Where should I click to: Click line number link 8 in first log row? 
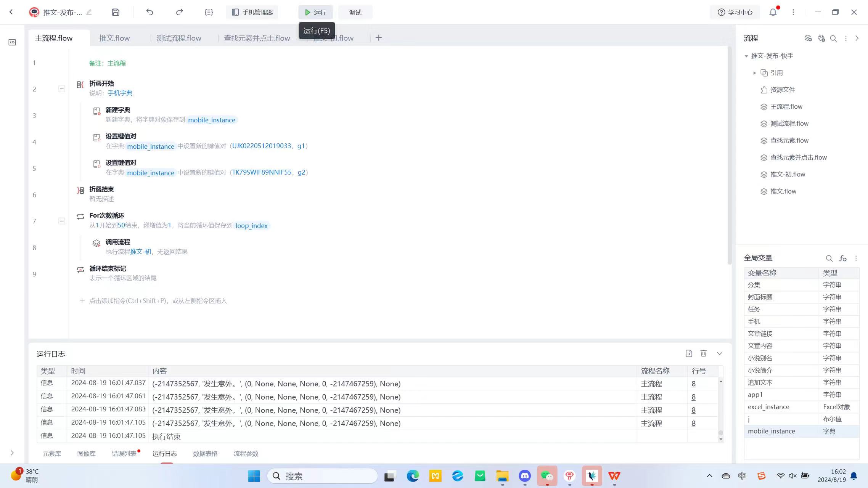pos(693,384)
